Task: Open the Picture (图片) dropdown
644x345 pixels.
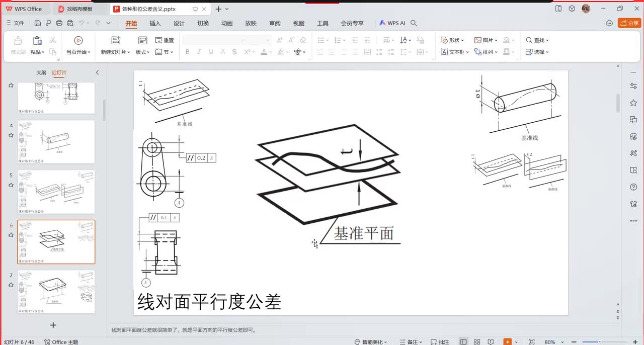Action: pos(486,40)
